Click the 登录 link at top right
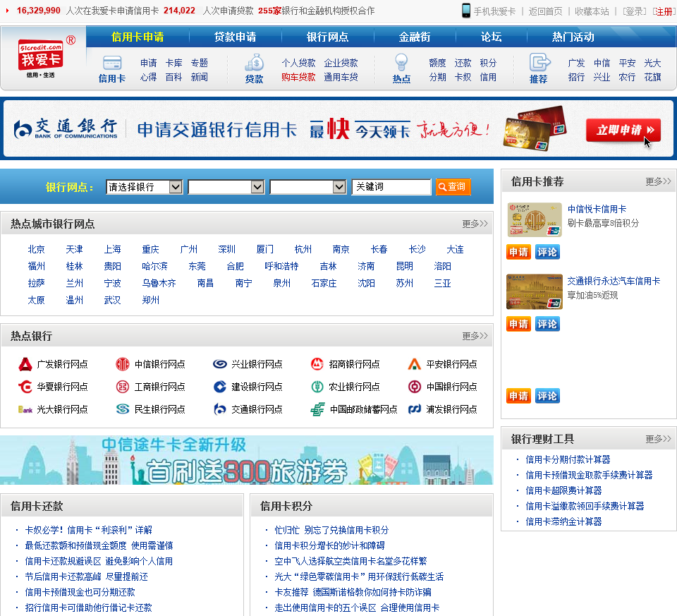The image size is (677, 616). click(634, 11)
